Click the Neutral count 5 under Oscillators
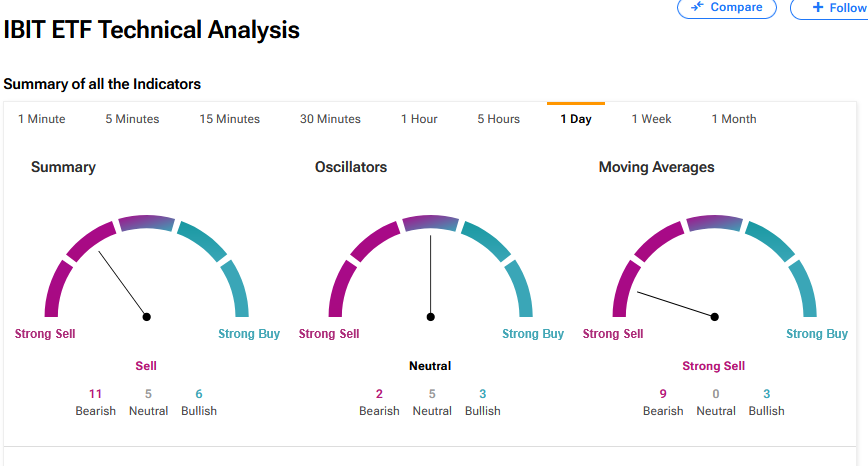Screen dimensions: 868x466 tap(432, 394)
